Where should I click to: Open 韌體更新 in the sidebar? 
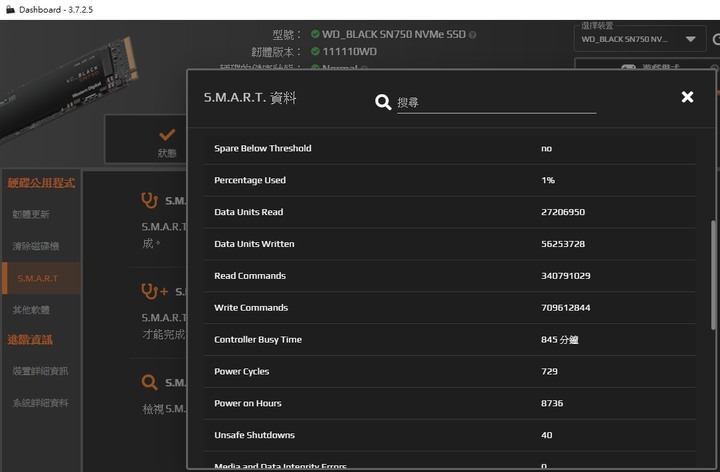31,214
